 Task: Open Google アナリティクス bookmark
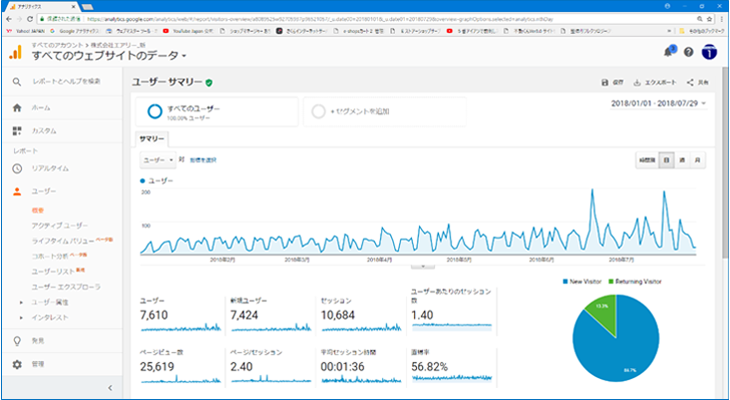[x=74, y=31]
